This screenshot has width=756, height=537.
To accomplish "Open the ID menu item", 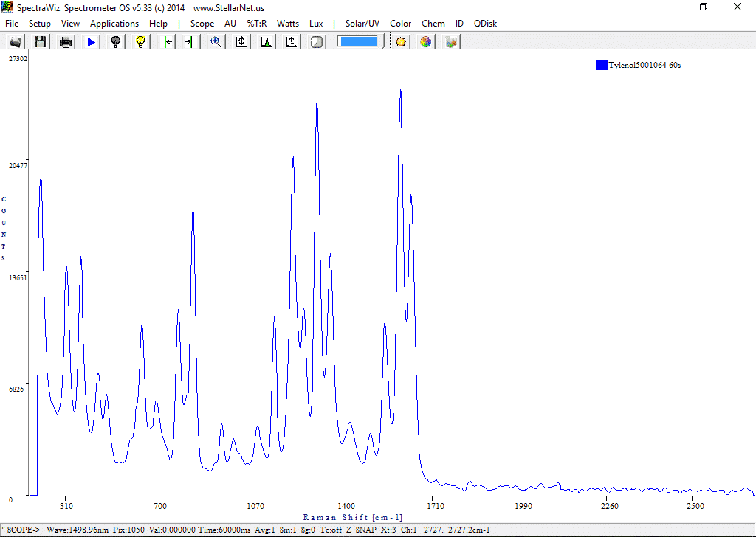I will click(459, 23).
